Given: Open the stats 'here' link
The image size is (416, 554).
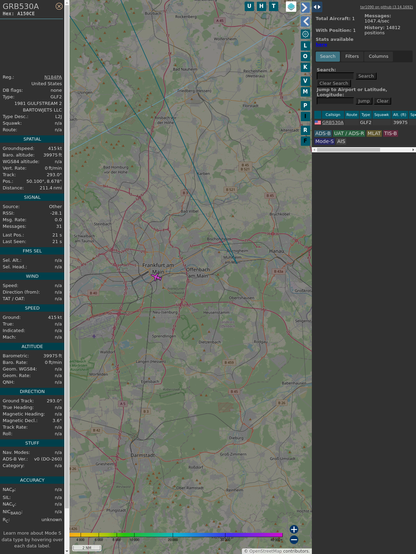Looking at the screenshot, I should click(x=321, y=45).
